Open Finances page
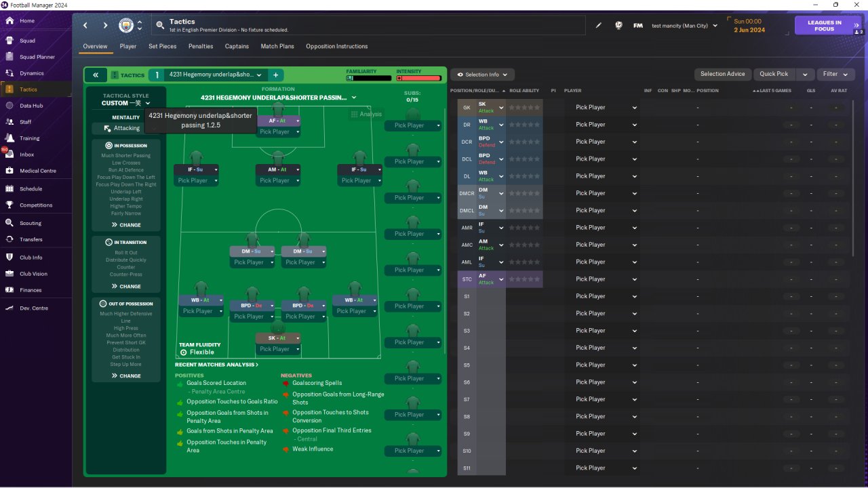The height and width of the screenshot is (488, 868). (x=31, y=290)
